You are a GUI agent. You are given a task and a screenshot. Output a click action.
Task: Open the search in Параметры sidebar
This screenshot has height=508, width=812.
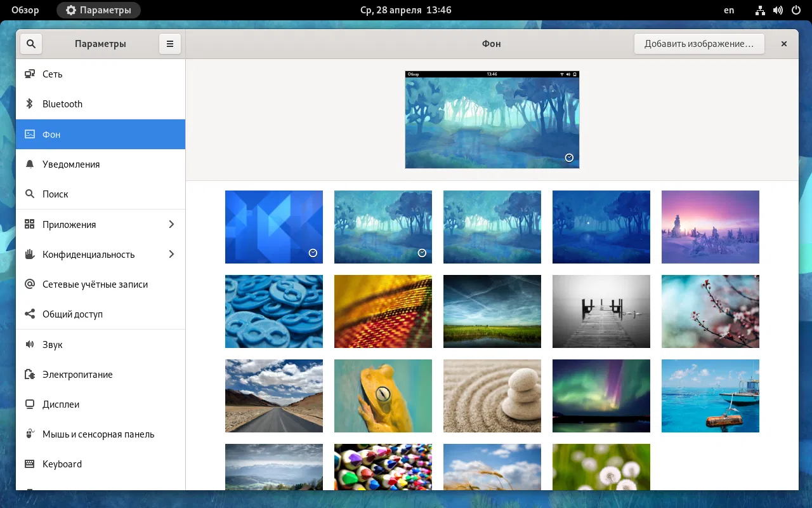tap(31, 44)
